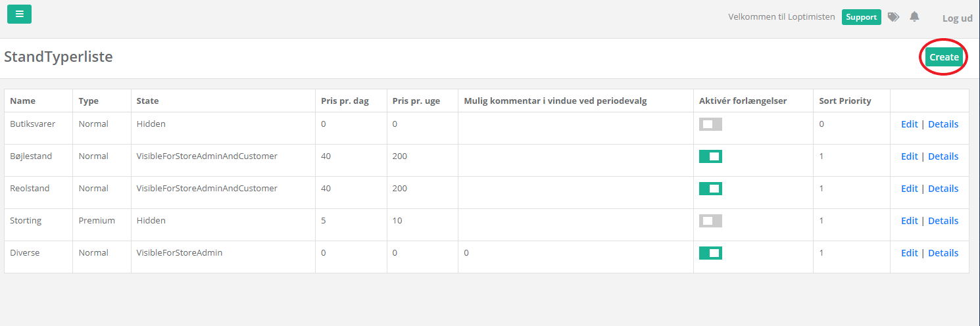Open Details for Diverse
Viewport: 980px width, 326px height.
coord(943,253)
